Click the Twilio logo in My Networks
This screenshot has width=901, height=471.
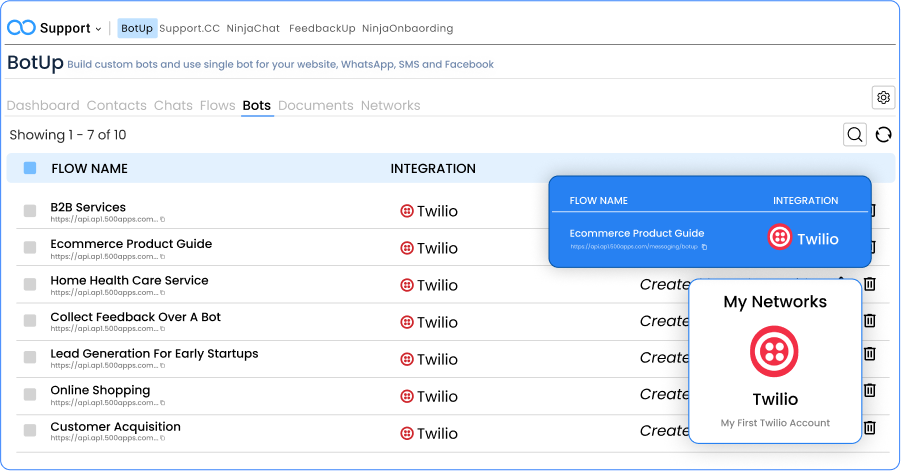(774, 351)
